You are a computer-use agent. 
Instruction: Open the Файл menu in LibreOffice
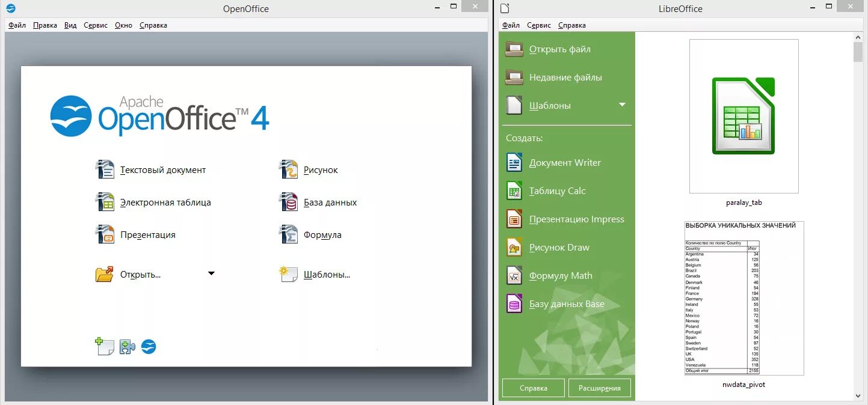coord(511,25)
